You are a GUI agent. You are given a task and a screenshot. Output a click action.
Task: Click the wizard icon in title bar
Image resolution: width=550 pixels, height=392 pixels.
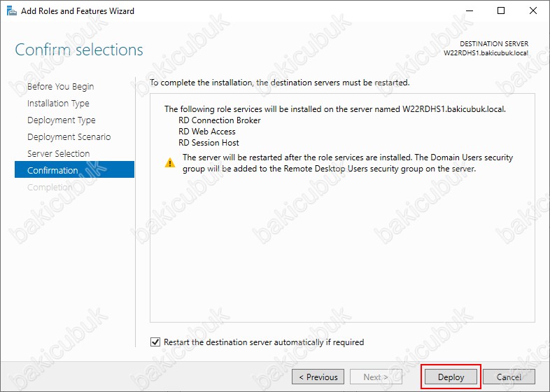(x=12, y=11)
